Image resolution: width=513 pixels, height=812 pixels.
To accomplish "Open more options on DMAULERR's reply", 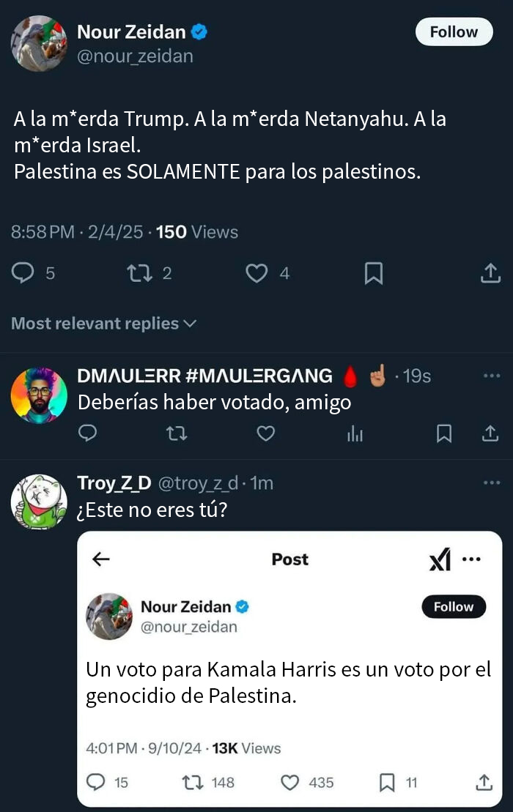I will coord(493,376).
